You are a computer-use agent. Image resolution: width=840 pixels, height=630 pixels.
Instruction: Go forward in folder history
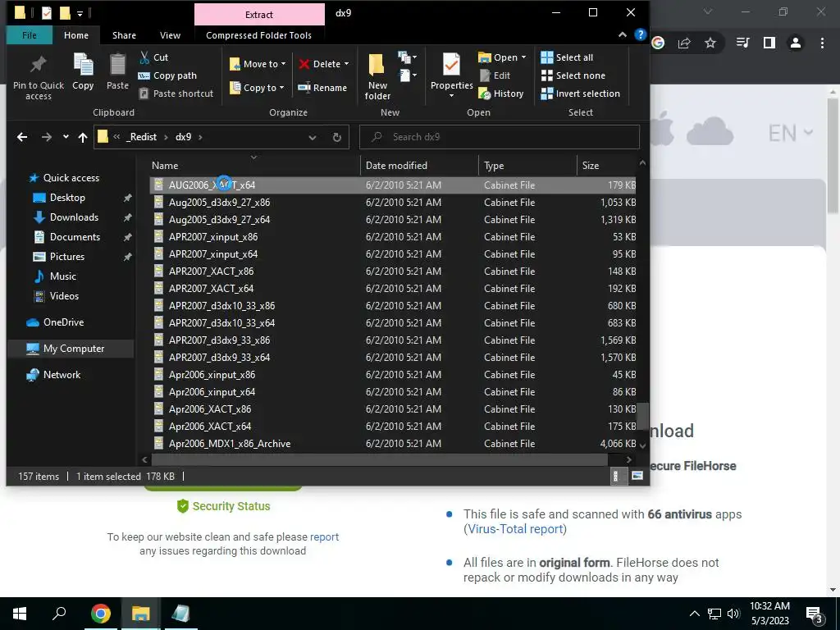(47, 137)
